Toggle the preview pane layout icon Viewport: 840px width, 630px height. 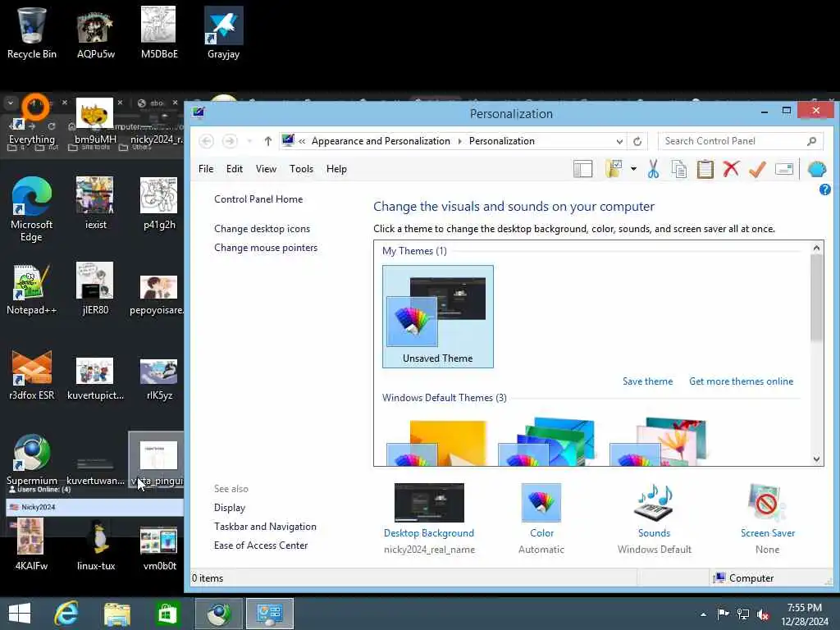coord(583,169)
